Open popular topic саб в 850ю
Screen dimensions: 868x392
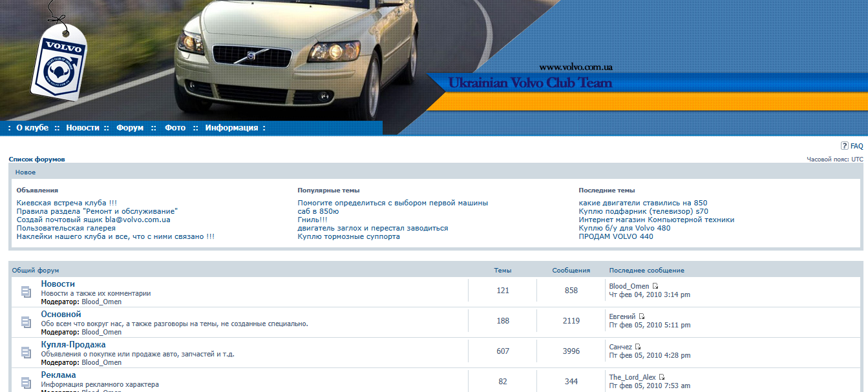point(318,211)
